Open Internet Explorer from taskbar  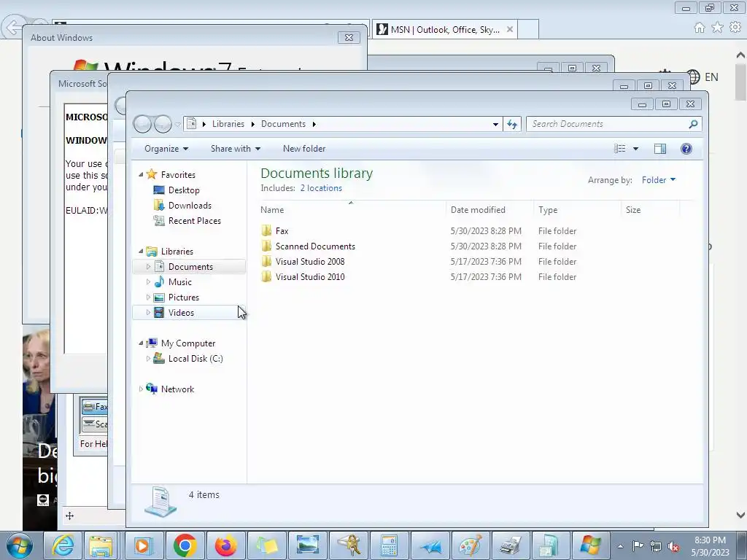pyautogui.click(x=63, y=545)
